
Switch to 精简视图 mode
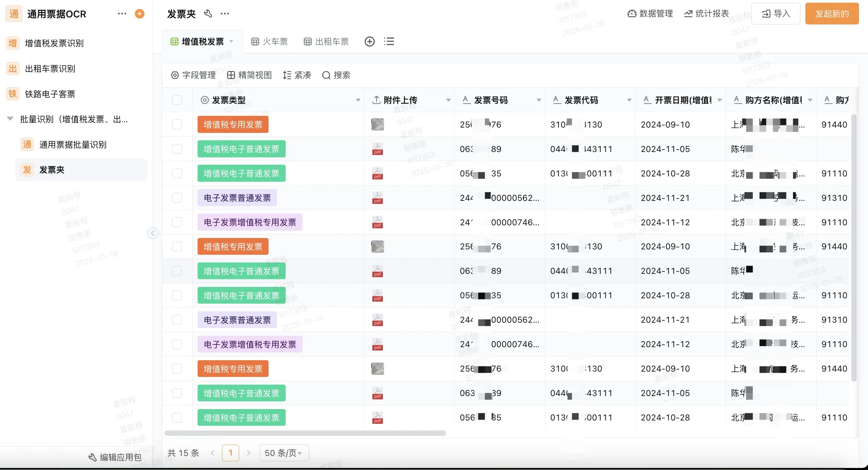tap(249, 75)
